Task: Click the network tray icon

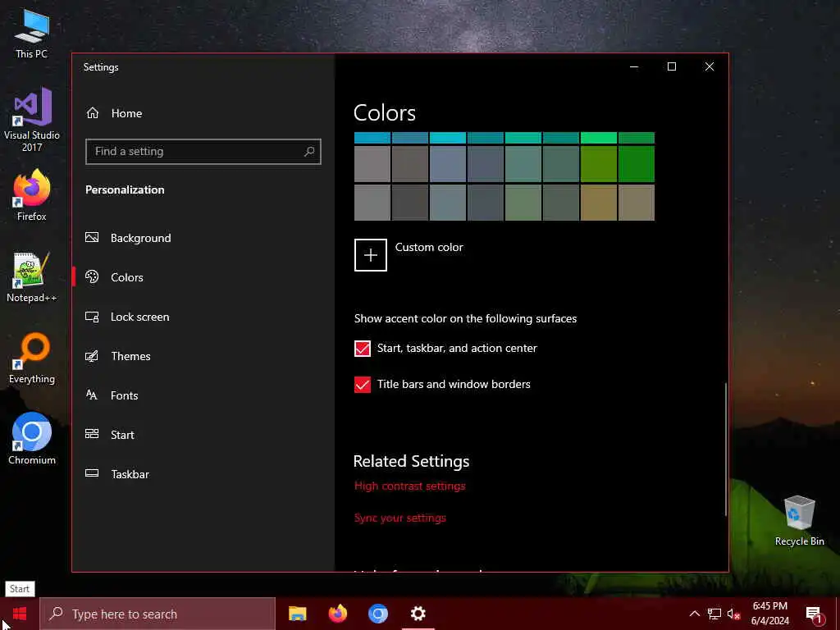Action: click(x=714, y=614)
